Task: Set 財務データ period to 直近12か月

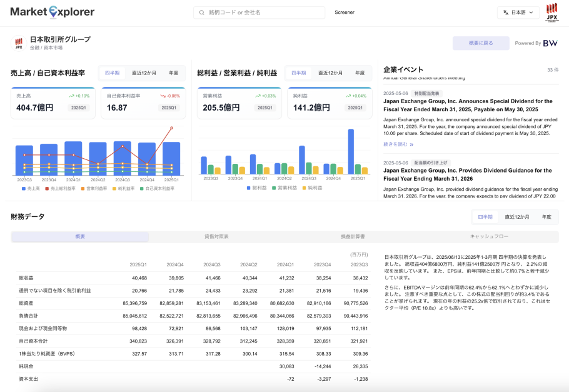Action: tap(516, 217)
